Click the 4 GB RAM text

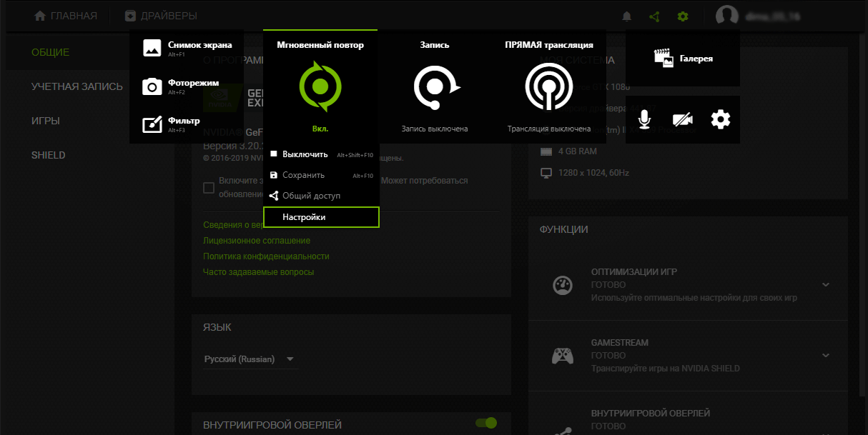pos(578,151)
